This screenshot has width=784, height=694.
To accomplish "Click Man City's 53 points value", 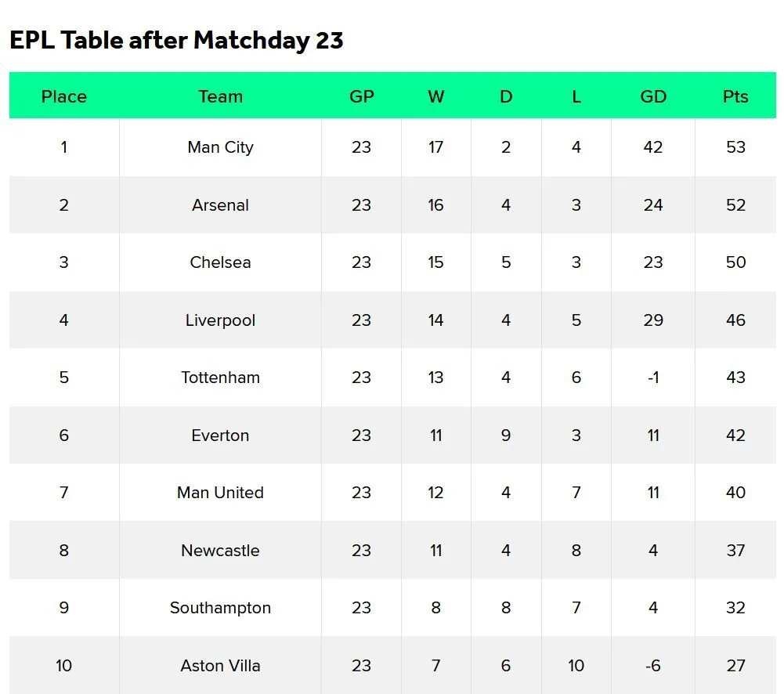I will pos(735,147).
